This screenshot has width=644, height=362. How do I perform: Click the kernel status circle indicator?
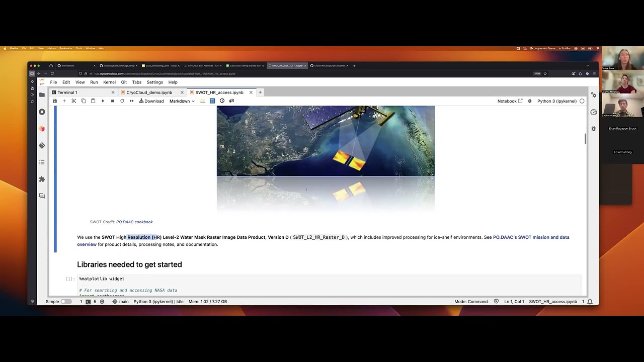click(x=582, y=101)
